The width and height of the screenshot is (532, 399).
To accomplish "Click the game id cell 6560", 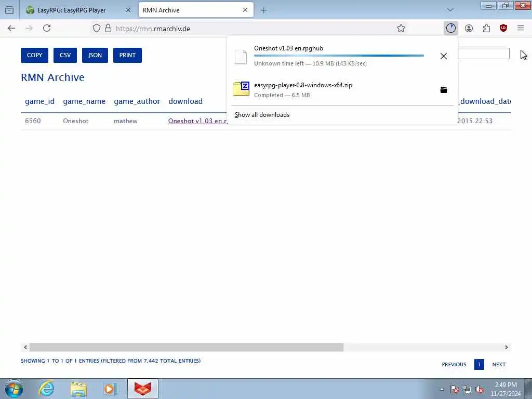I will coord(33,121).
